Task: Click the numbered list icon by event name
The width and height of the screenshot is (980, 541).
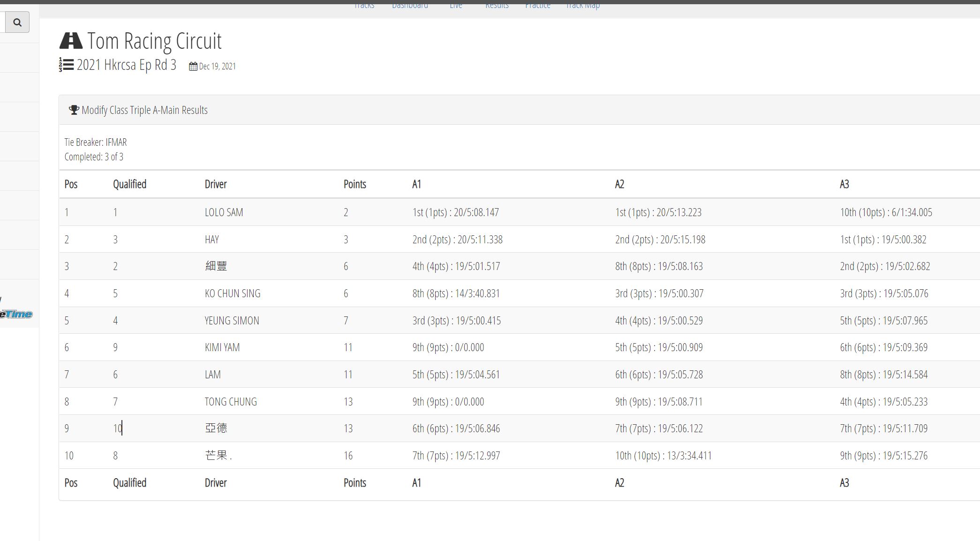Action: [66, 65]
